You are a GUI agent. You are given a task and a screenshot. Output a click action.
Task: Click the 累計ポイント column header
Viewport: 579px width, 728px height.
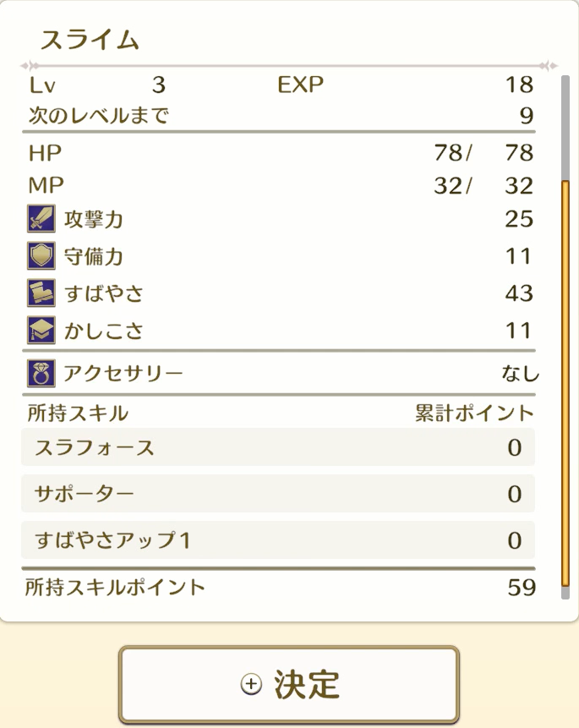(x=473, y=412)
